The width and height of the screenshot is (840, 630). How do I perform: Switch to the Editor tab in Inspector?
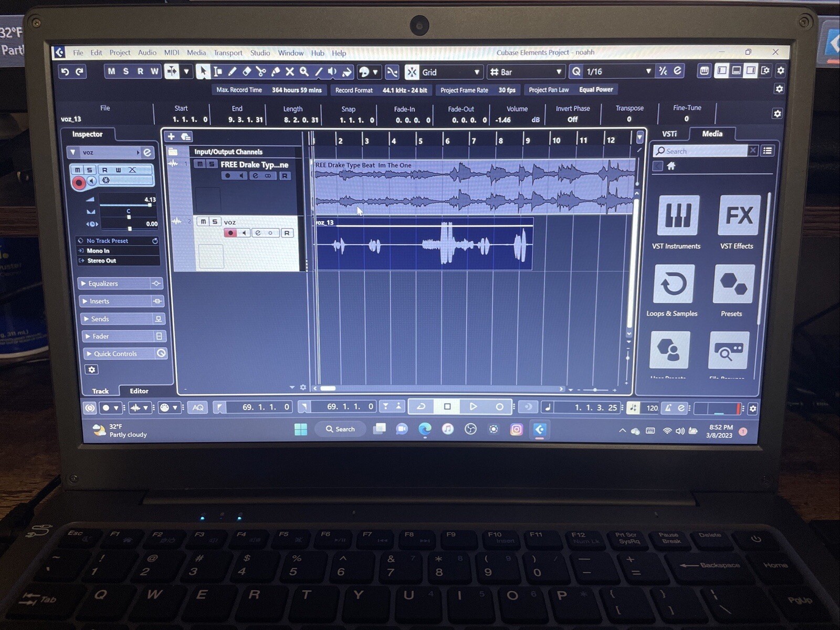click(139, 391)
